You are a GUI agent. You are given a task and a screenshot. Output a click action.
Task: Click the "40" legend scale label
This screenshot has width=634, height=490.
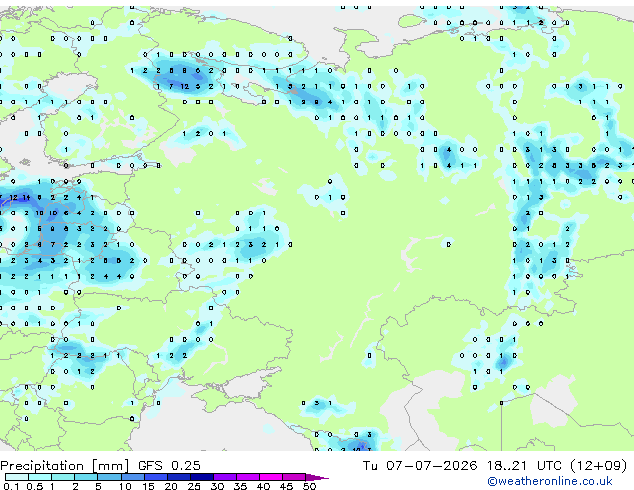(x=263, y=486)
